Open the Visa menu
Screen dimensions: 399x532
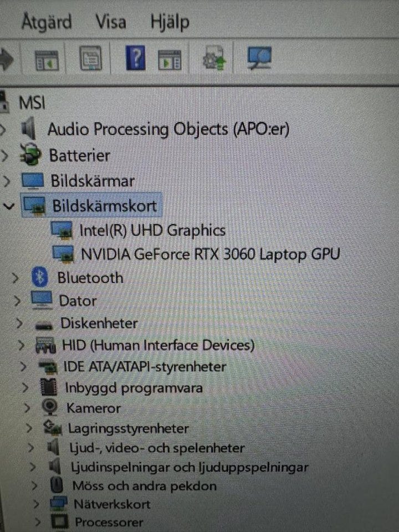point(111,22)
